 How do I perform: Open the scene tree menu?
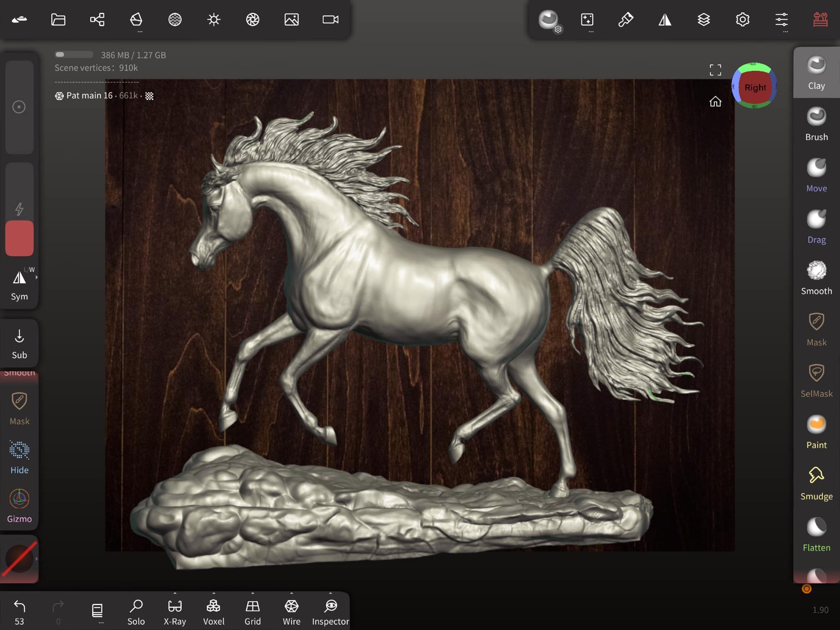97,19
